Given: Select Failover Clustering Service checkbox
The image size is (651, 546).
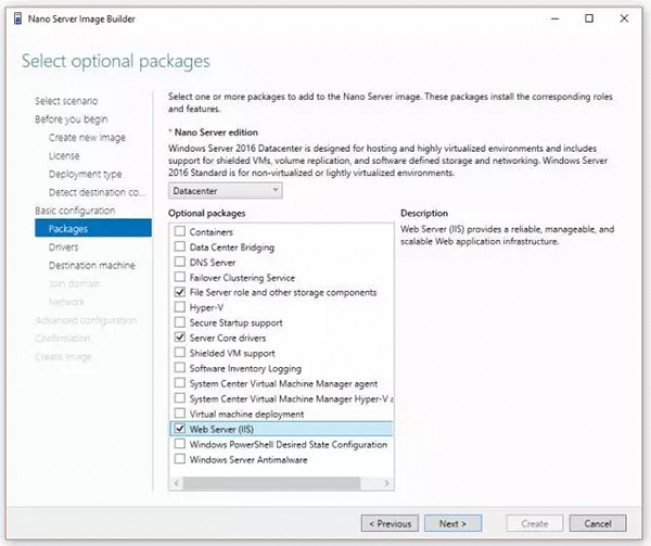Looking at the screenshot, I should pyautogui.click(x=180, y=277).
